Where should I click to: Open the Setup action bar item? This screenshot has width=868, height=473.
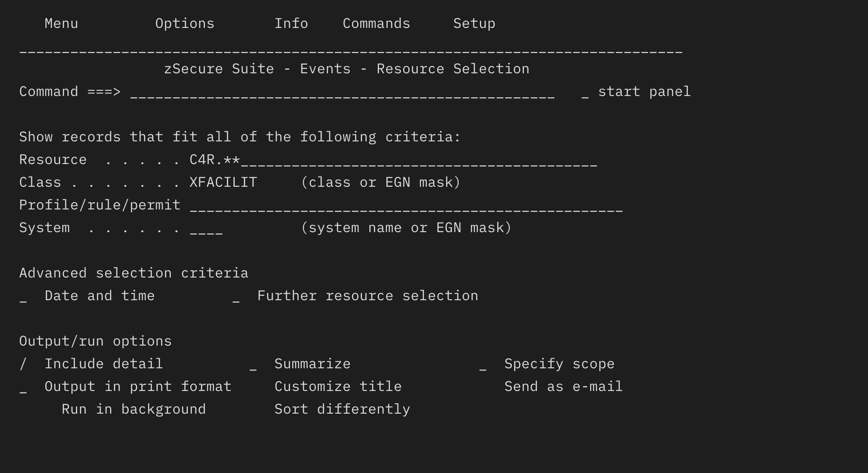tap(474, 23)
